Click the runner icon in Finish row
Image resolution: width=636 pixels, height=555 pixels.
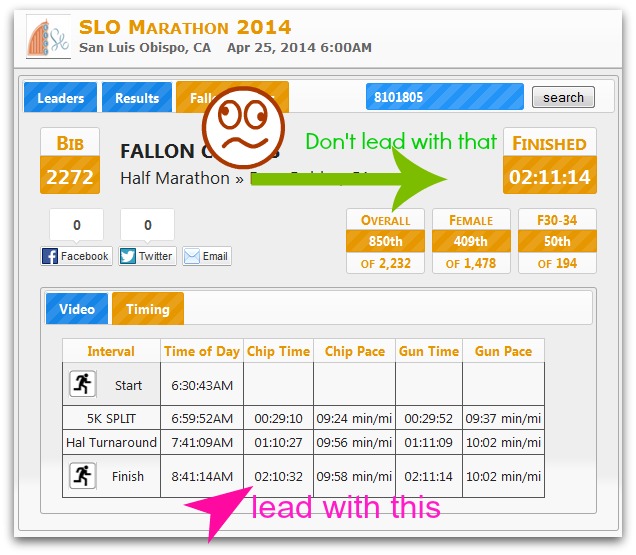82,476
